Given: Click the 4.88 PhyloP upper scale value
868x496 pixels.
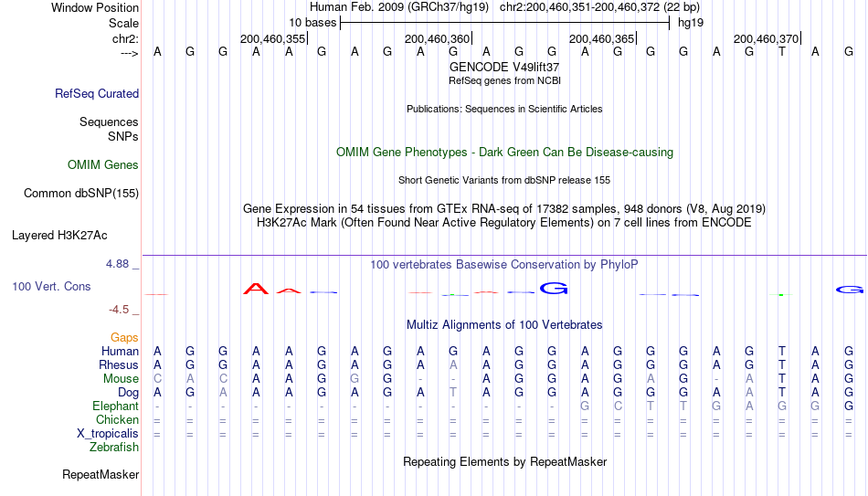Looking at the screenshot, I should 117,264.
